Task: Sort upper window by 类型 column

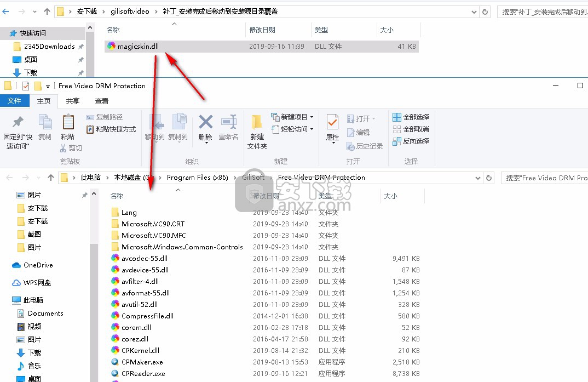Action: (321, 30)
